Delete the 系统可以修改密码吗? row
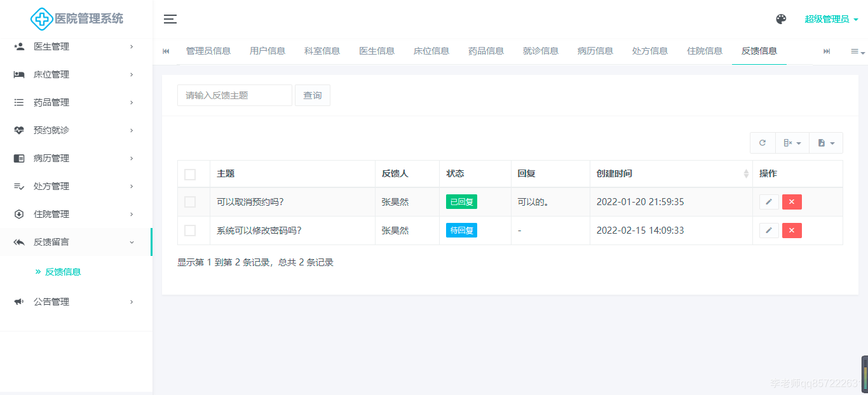The image size is (868, 395). pos(792,231)
